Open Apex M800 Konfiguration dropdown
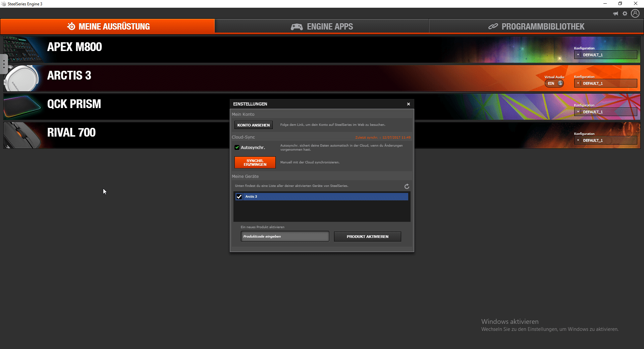The height and width of the screenshot is (349, 644). pos(605,55)
